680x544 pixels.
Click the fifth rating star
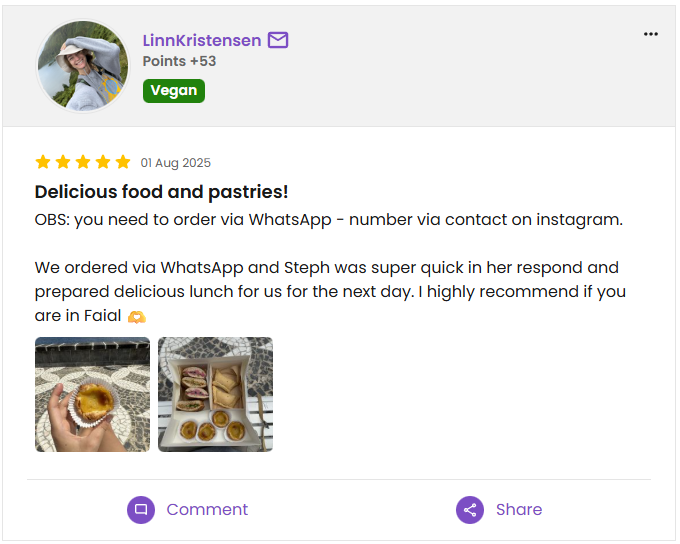(x=123, y=162)
